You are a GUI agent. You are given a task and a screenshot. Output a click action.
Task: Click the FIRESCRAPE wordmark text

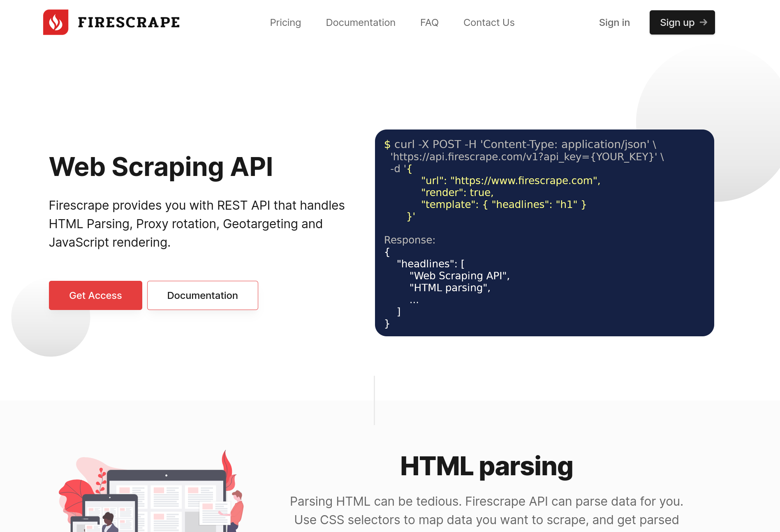(129, 22)
